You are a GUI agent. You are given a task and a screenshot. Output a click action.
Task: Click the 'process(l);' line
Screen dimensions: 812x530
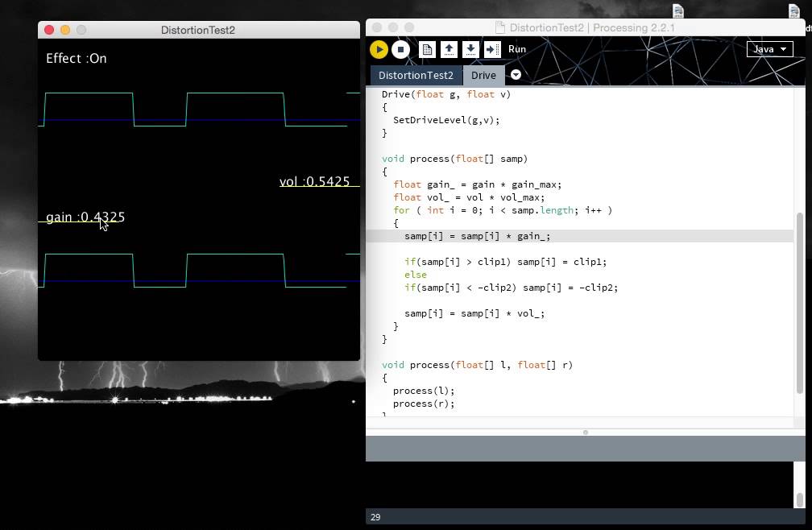[424, 391]
